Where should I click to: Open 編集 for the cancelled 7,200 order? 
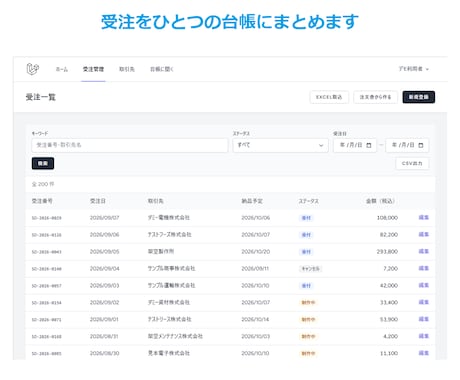tap(424, 268)
